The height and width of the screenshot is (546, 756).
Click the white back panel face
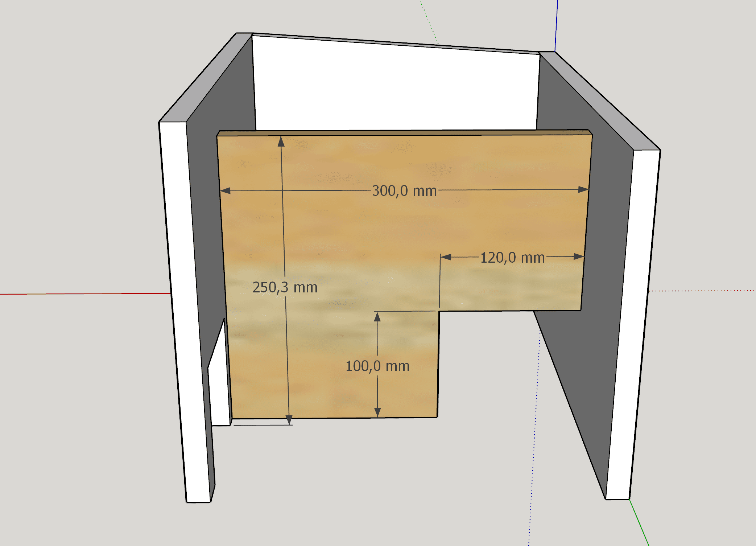pyautogui.click(x=395, y=87)
